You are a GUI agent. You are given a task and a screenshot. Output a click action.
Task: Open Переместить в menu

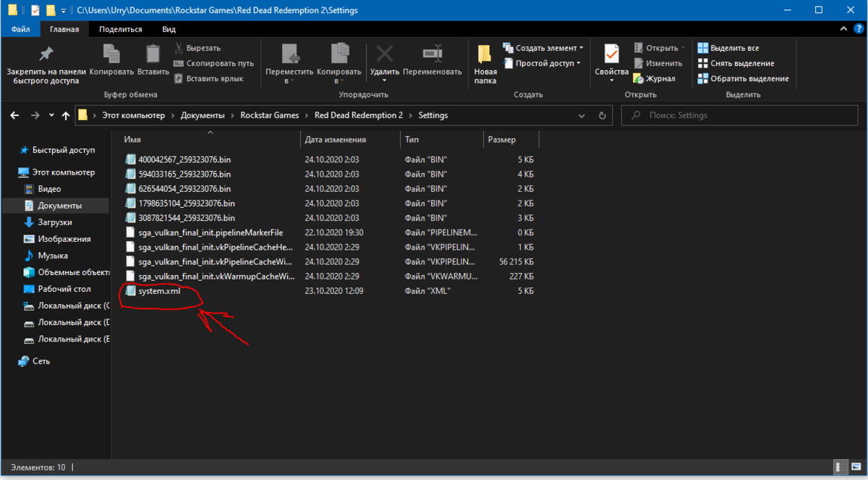click(289, 64)
